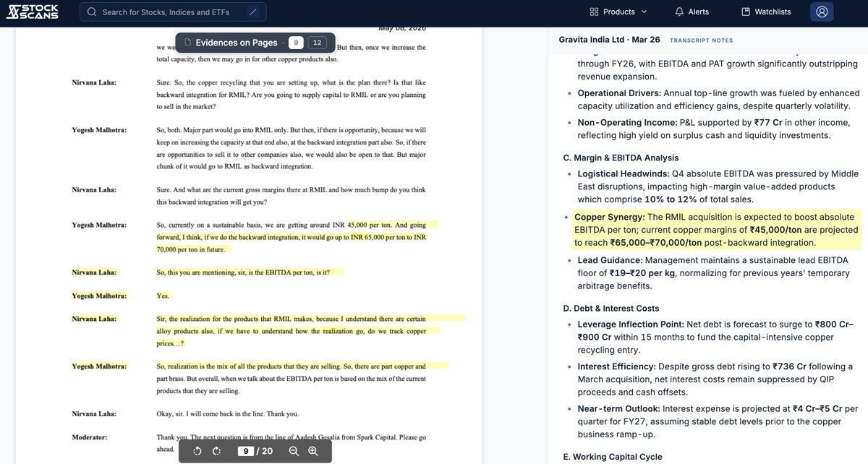Click the Gravita India Ltd · Mar 26 title
Viewport: 868px width, 464px height.
coord(609,40)
